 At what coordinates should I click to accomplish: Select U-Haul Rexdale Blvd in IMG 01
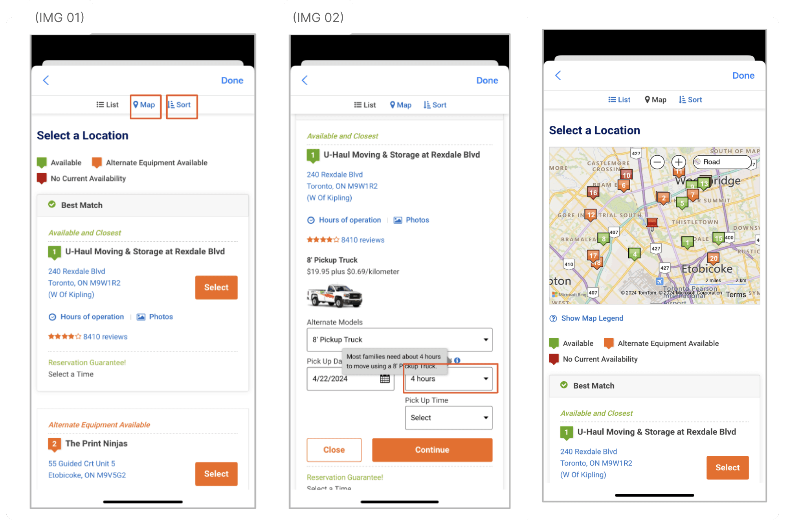(217, 287)
